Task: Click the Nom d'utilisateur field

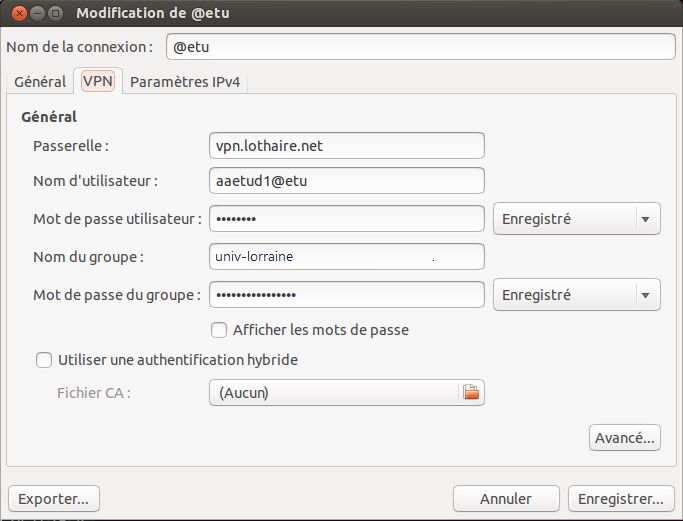Action: pyautogui.click(x=347, y=180)
